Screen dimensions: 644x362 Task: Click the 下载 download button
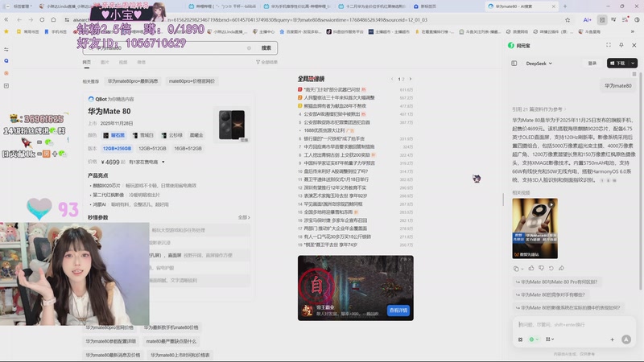coord(618,64)
